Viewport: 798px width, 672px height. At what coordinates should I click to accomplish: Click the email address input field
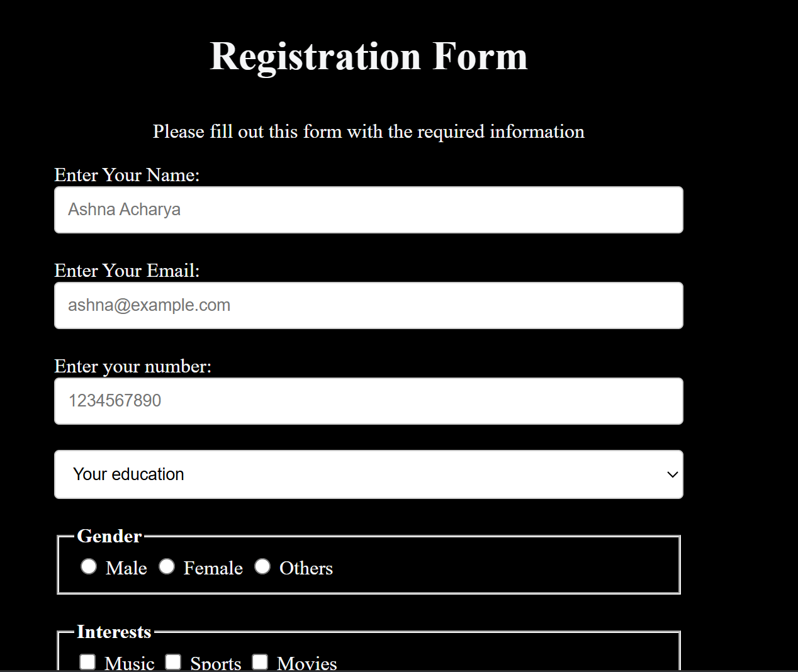[x=368, y=305]
